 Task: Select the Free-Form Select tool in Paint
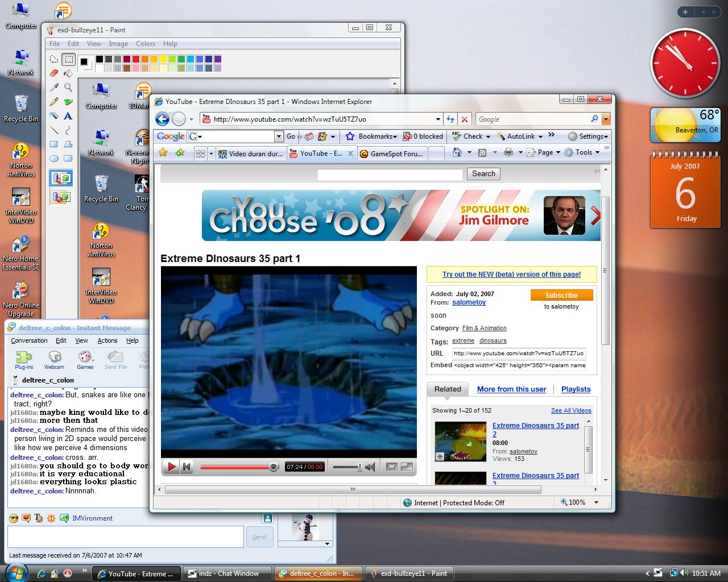tap(54, 59)
